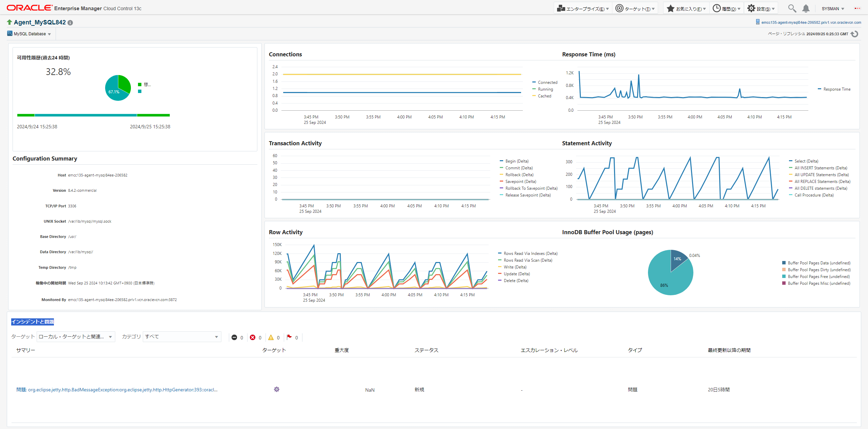Click the search magnifier icon

pos(792,8)
